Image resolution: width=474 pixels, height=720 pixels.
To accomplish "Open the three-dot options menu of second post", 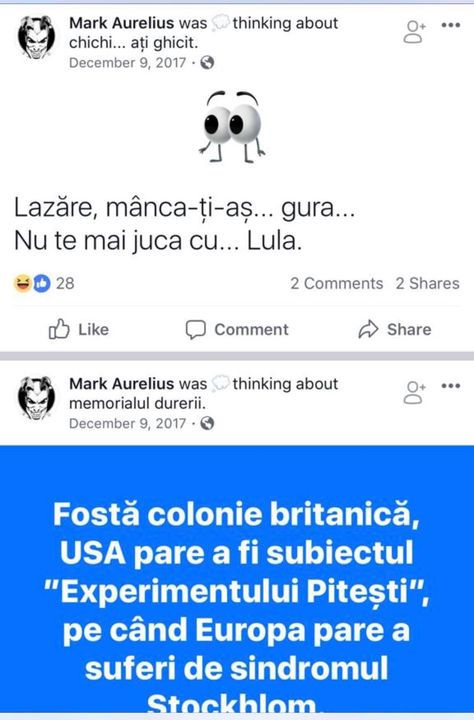I will tap(451, 386).
